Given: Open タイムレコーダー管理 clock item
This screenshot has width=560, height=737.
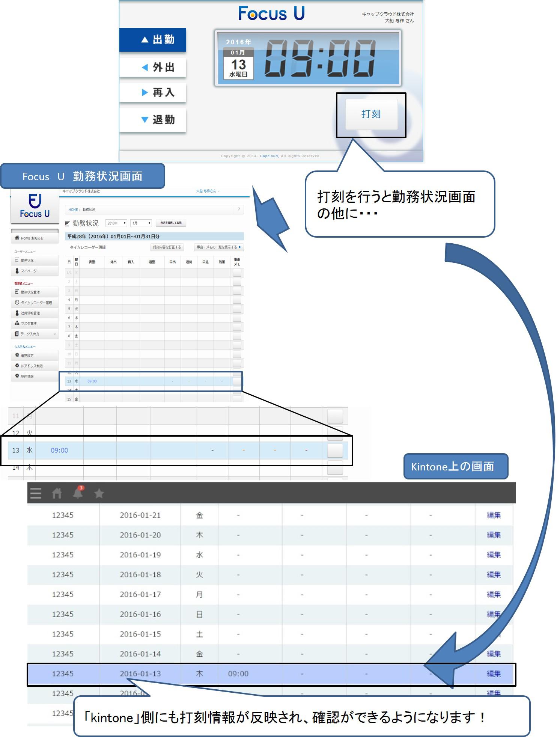Looking at the screenshot, I should [x=35, y=302].
